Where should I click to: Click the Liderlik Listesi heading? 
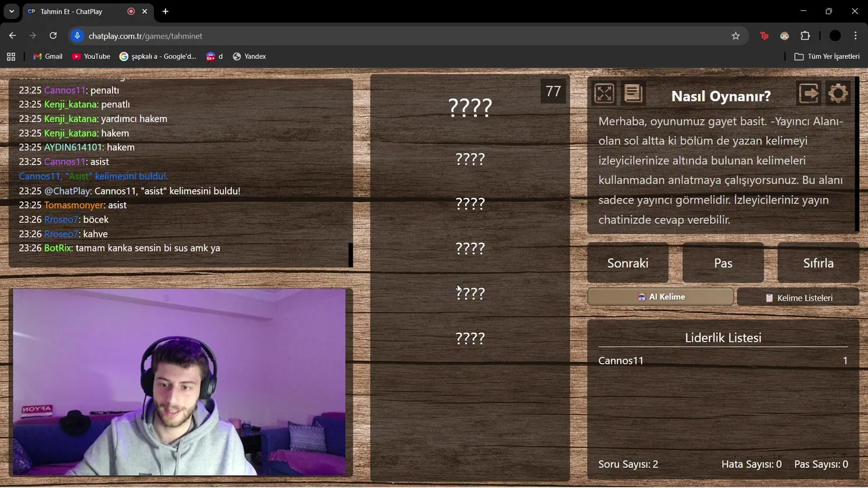(x=723, y=338)
